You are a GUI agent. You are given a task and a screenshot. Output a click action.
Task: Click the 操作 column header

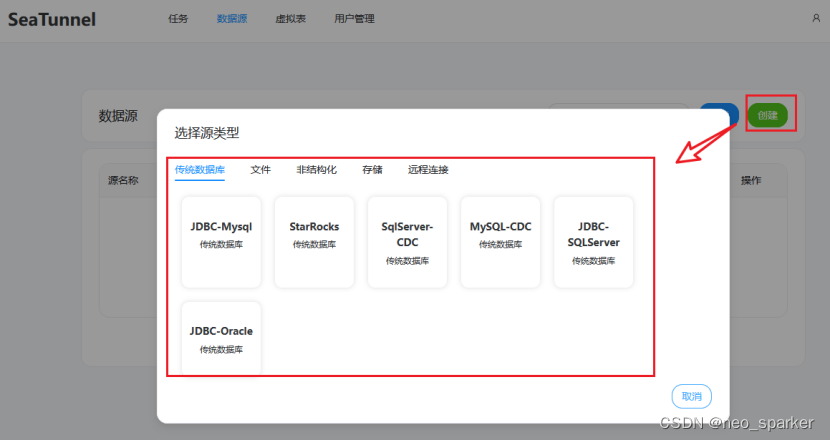751,181
